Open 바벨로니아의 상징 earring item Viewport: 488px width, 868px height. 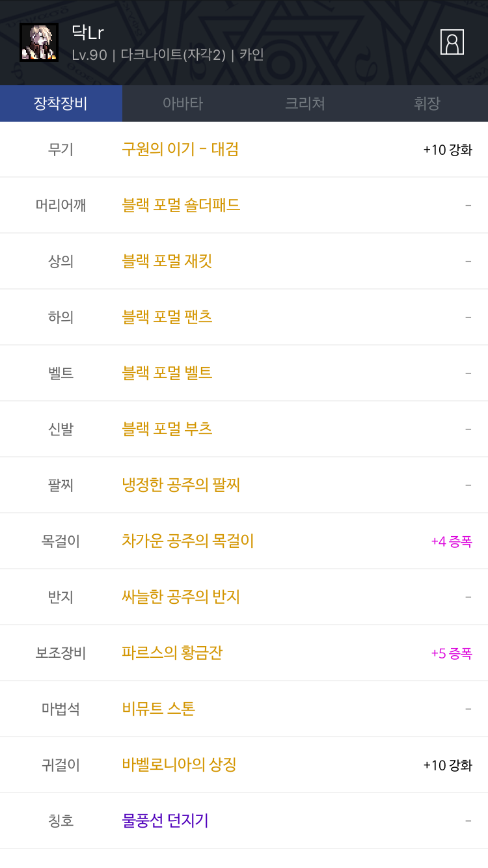click(179, 765)
